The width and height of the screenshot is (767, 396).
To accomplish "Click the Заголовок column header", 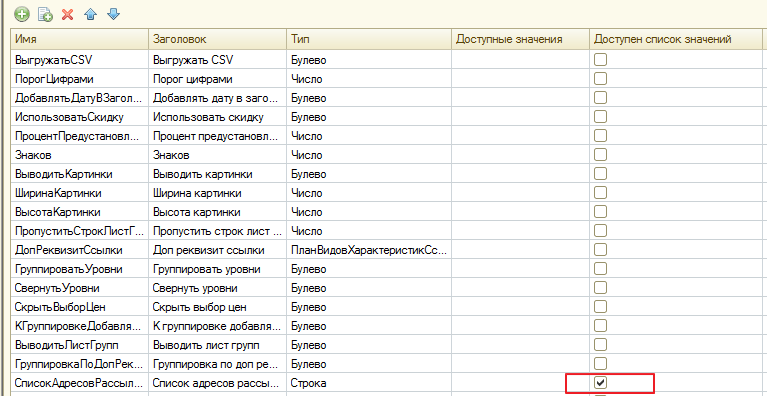I will click(x=218, y=39).
